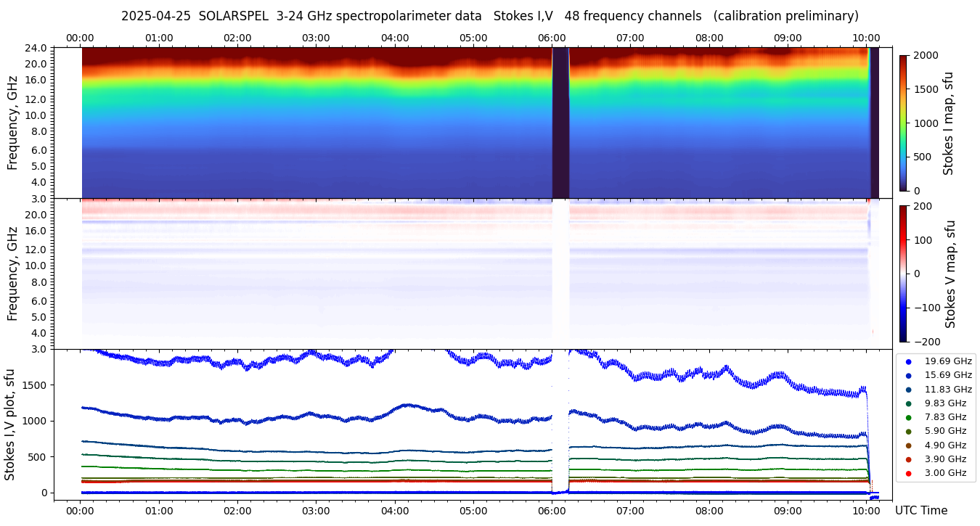Screen dimensions: 980x526
Task: Click the 11.83 GHz legend dot
Action: click(908, 390)
